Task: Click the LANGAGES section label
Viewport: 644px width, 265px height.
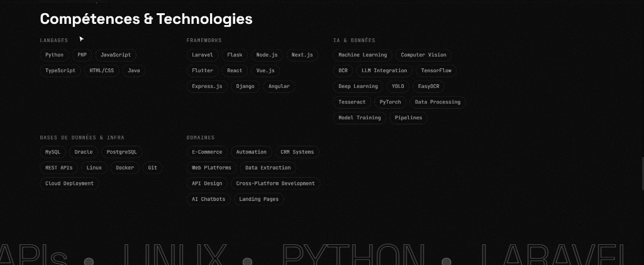Action: (x=54, y=41)
